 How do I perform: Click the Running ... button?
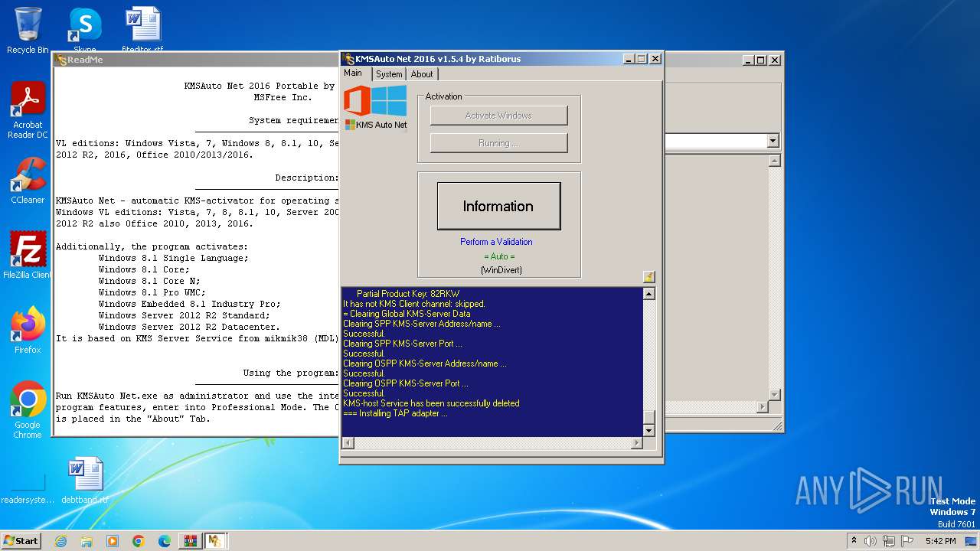pyautogui.click(x=498, y=143)
